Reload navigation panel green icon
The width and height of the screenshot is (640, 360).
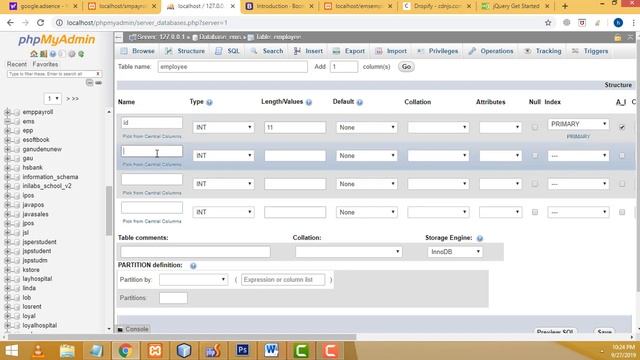(x=81, y=54)
